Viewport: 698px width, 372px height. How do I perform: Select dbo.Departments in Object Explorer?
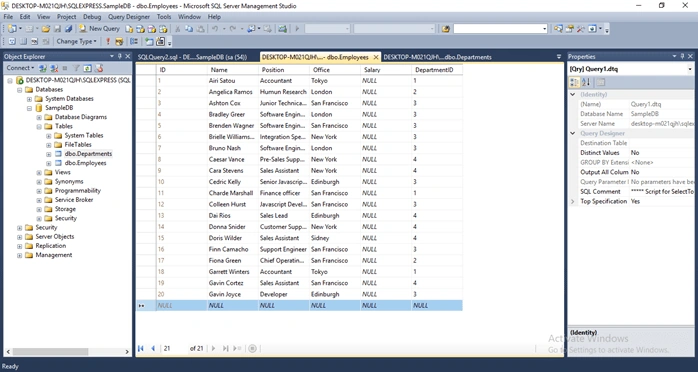[x=88, y=154]
